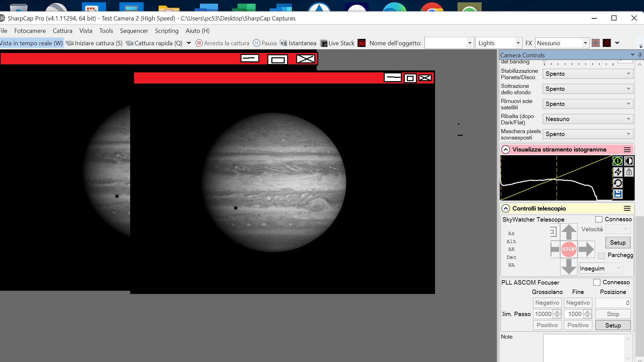Viewport: 644px width, 362px height.
Task: Take a snapshot with Istantanea
Action: [298, 43]
